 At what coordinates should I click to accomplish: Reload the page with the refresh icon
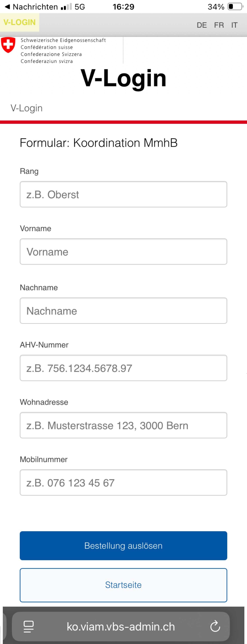tap(215, 627)
